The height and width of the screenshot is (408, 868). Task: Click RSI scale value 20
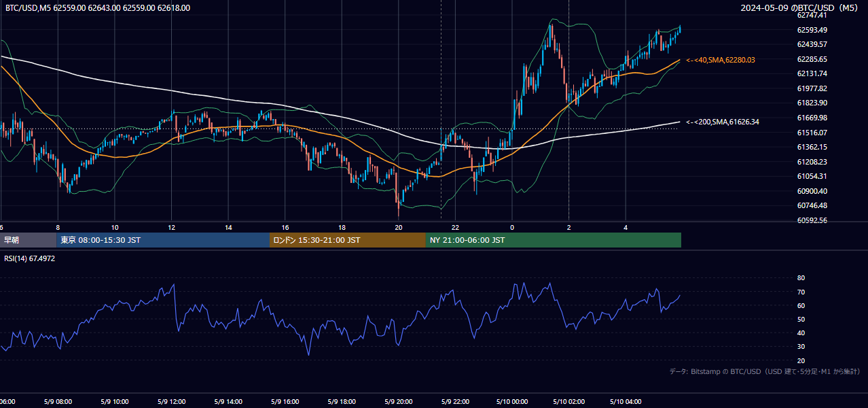[x=801, y=360]
